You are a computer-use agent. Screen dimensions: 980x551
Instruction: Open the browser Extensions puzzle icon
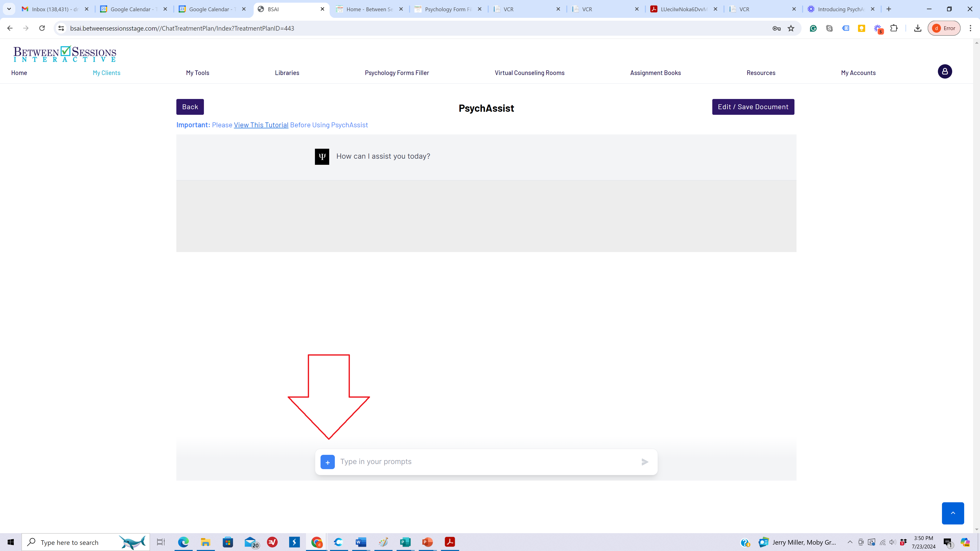click(894, 28)
